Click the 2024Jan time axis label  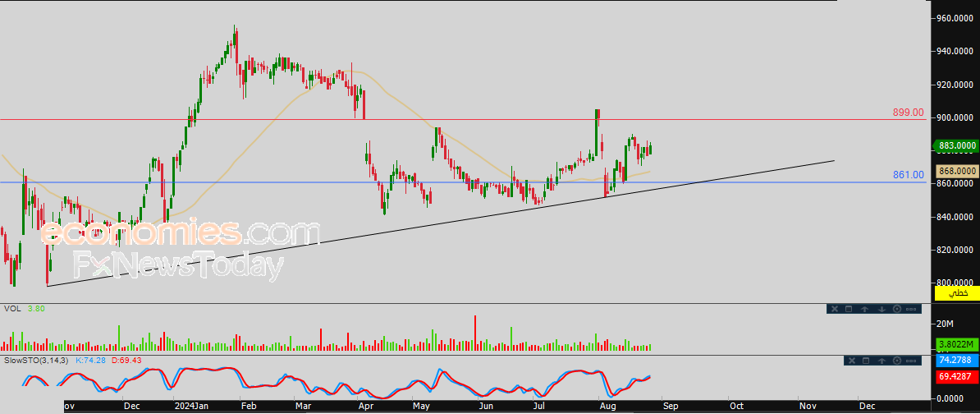point(192,407)
